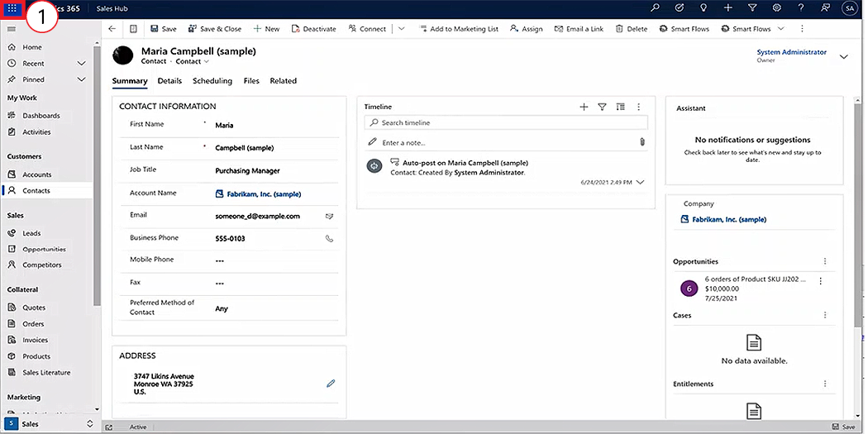Open the settings gear icon

click(777, 7)
